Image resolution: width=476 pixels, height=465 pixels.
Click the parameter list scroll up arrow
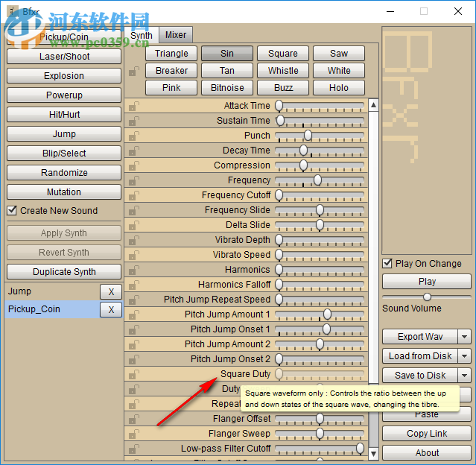373,105
